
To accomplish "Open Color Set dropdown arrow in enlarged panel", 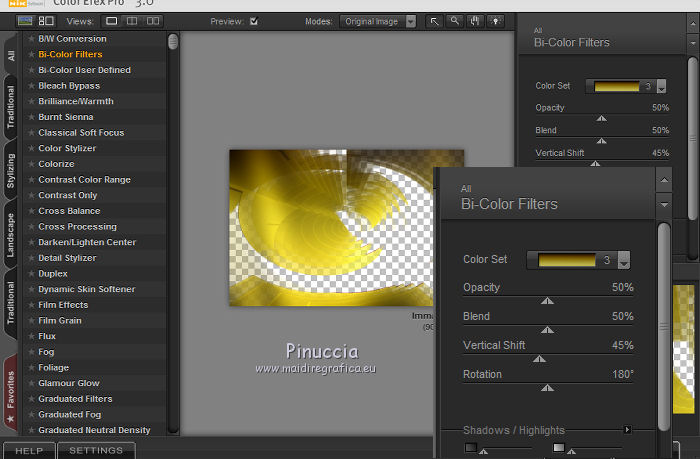I will pos(624,260).
